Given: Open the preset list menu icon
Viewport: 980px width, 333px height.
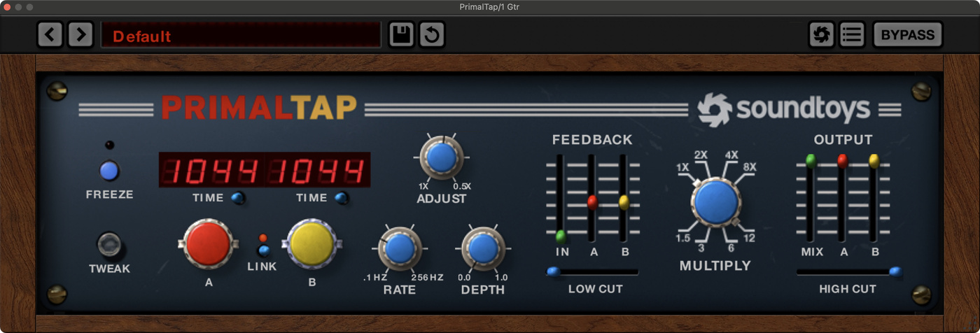Looking at the screenshot, I should point(852,34).
